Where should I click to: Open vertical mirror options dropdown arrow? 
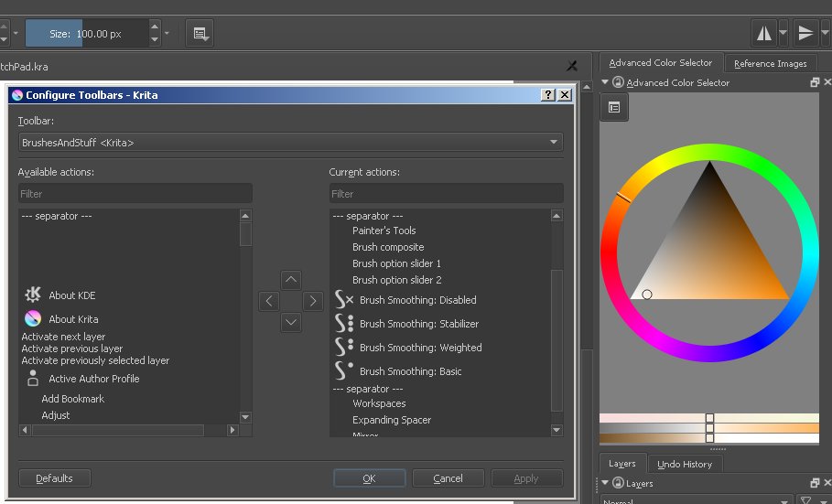[825, 33]
